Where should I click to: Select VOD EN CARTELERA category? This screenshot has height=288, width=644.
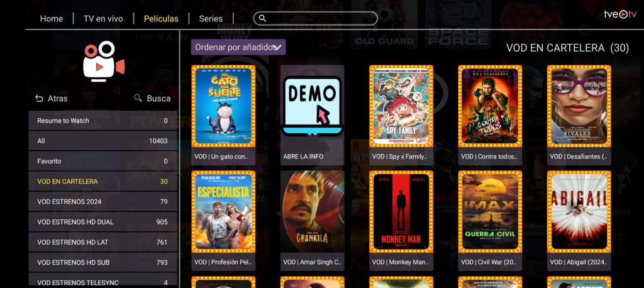tap(103, 181)
